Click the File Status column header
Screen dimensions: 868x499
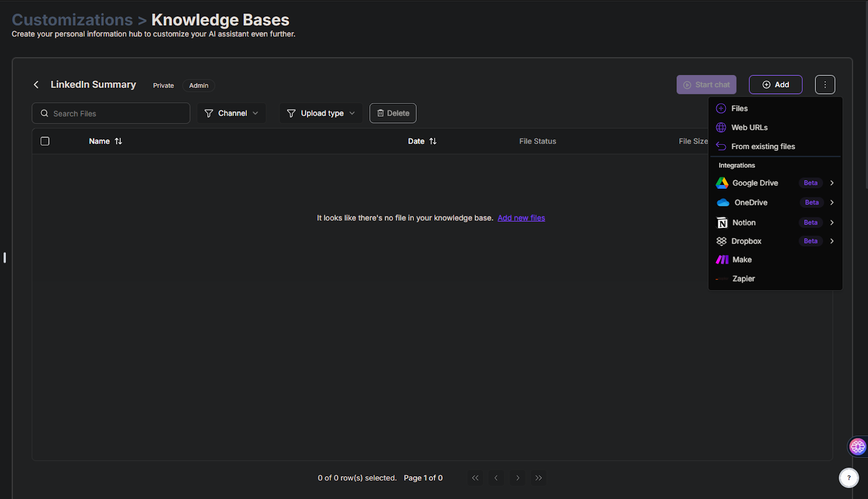(x=538, y=141)
